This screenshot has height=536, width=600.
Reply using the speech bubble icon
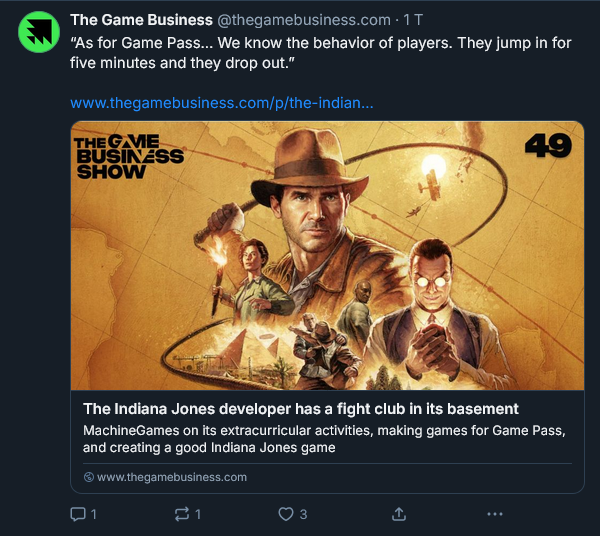click(x=78, y=514)
